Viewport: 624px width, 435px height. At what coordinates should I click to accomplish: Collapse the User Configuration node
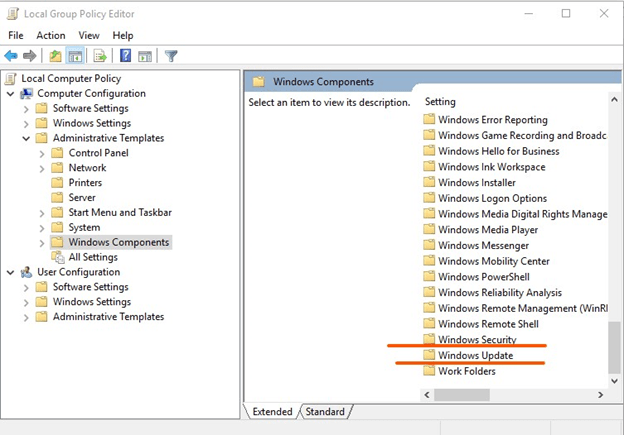coord(11,273)
